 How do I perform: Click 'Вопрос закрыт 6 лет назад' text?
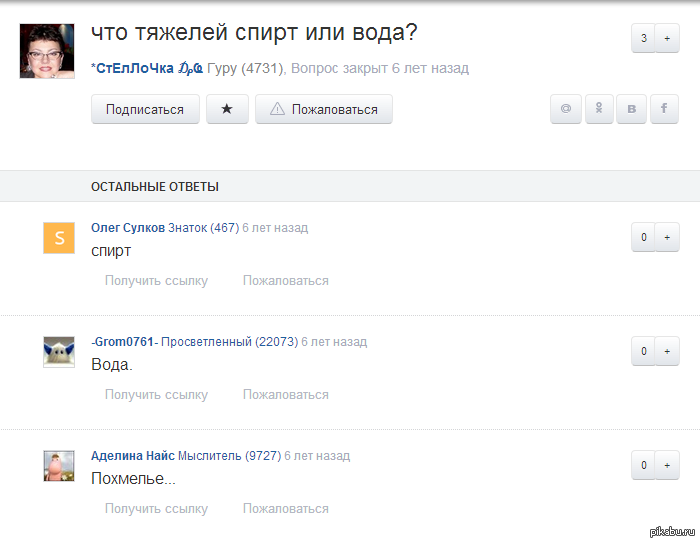pyautogui.click(x=380, y=68)
